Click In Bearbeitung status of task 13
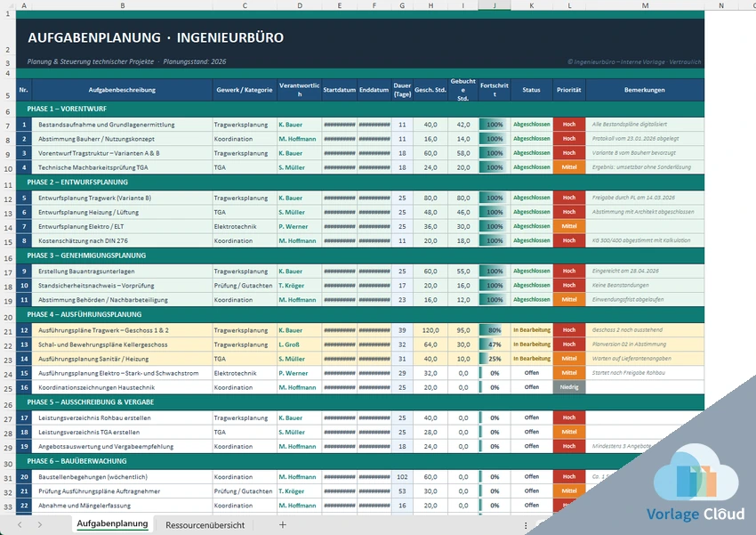756x535 pixels. pos(531,345)
